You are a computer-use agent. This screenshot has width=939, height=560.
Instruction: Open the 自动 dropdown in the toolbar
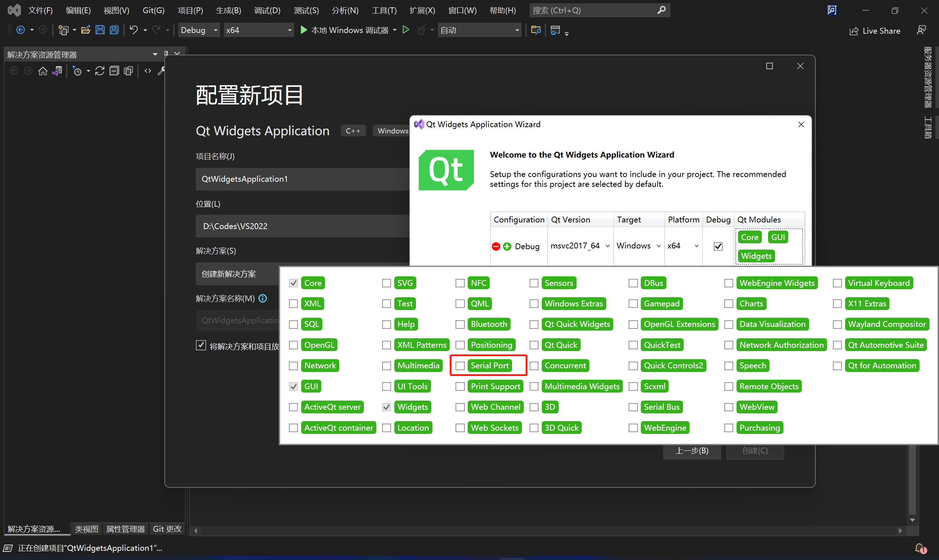479,30
